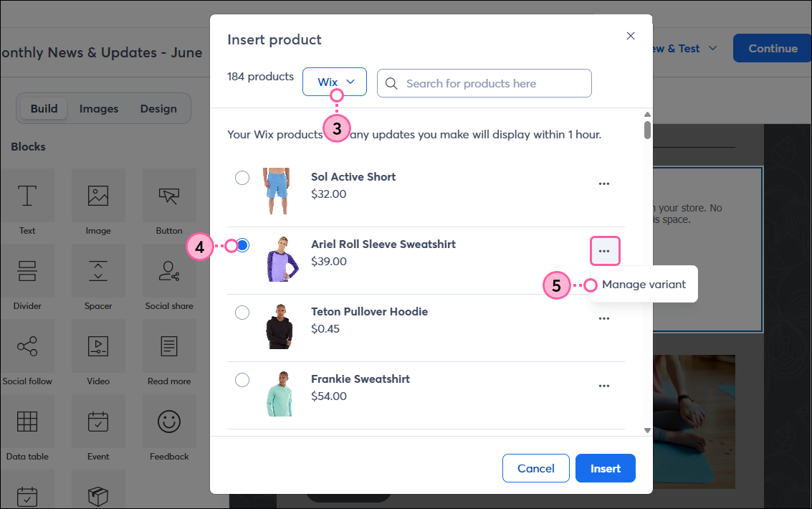
Task: Click the Data table block icon
Action: coord(27,421)
